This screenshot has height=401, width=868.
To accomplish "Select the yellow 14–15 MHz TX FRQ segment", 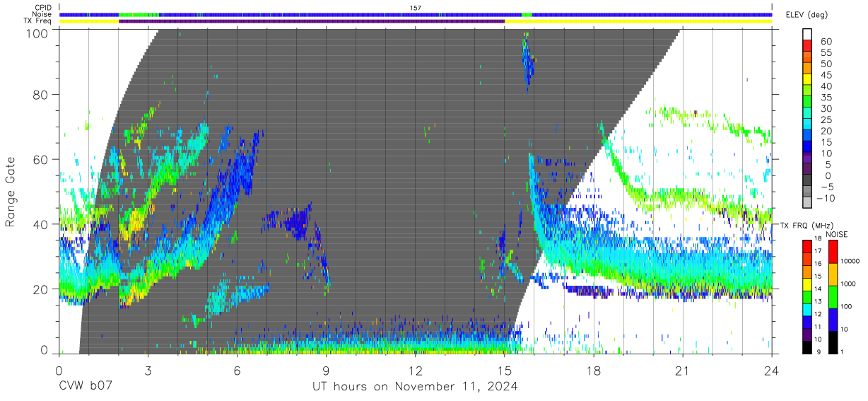I will pos(807,284).
